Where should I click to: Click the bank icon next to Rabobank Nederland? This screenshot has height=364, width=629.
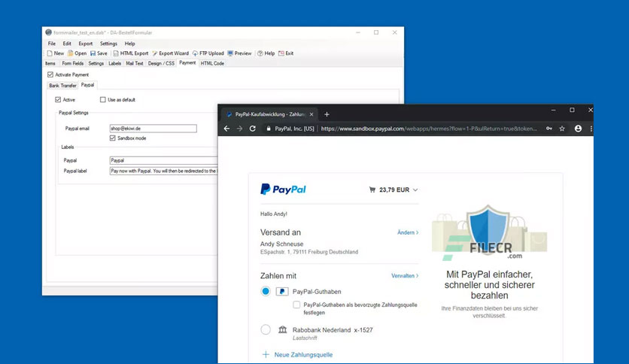[283, 329]
